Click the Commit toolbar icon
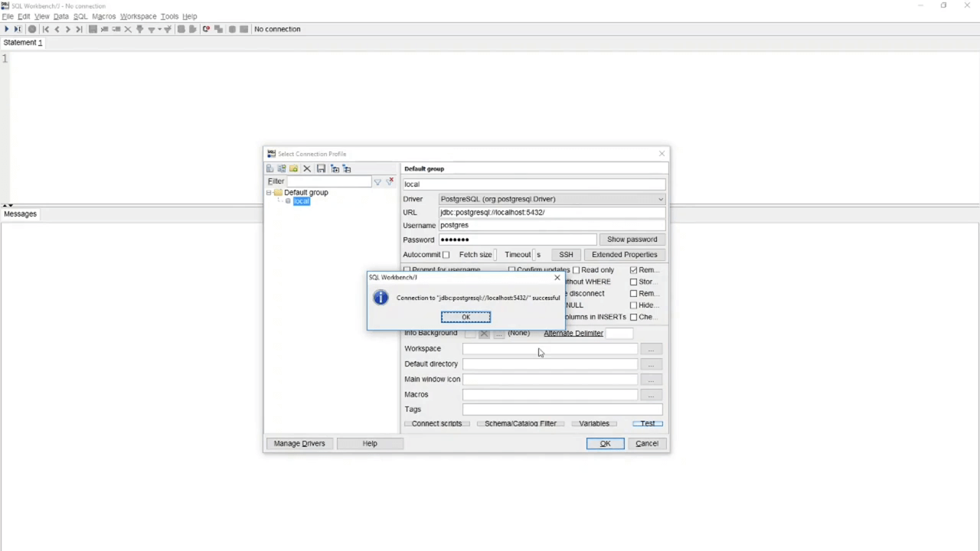The width and height of the screenshot is (980, 551). [x=181, y=29]
